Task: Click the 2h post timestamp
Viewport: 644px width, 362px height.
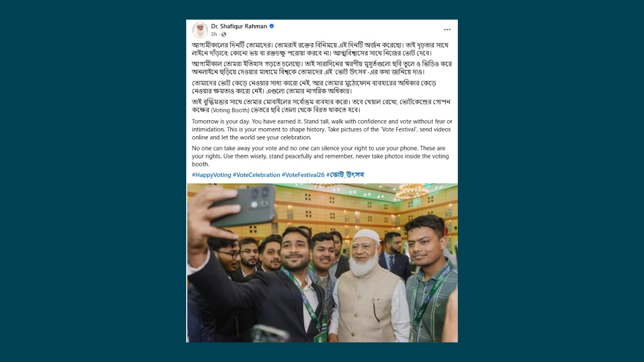Action: pyautogui.click(x=214, y=34)
